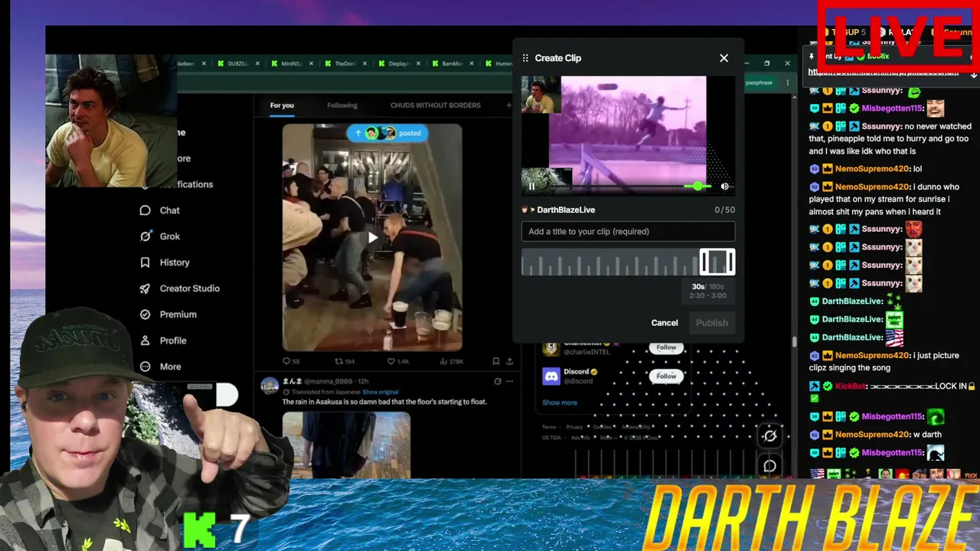Follow the Discord account
Screen dimensions: 980x551
point(666,377)
